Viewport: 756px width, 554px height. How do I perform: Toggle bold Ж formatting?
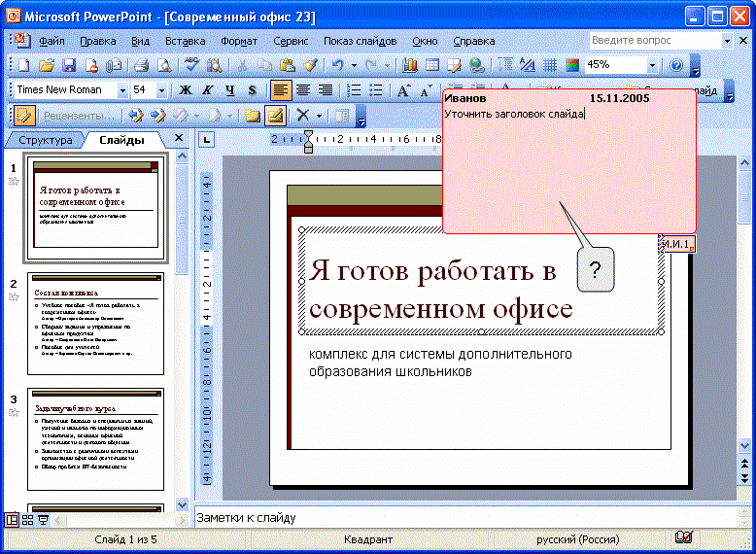[x=186, y=90]
